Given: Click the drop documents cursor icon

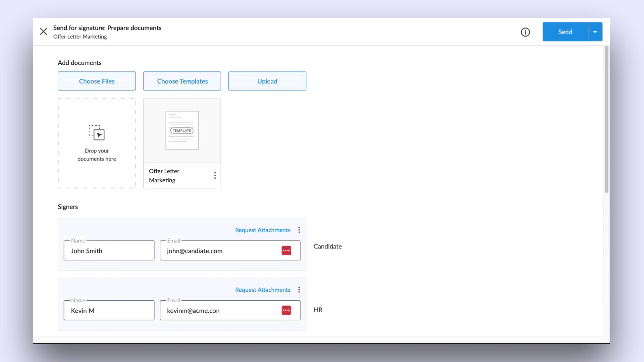Looking at the screenshot, I should 97,133.
